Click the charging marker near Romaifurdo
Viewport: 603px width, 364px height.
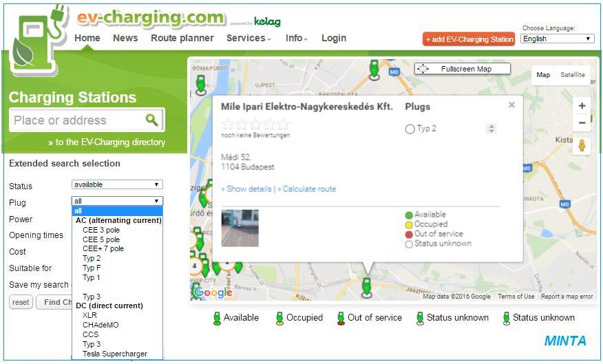point(201,85)
